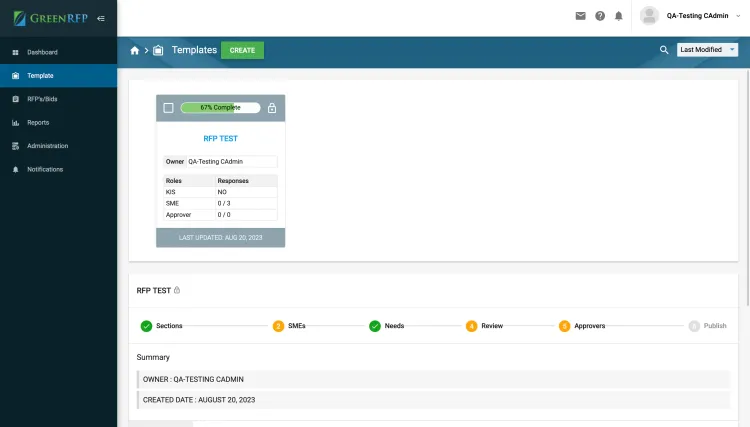Screen dimensions: 750x427
Task: Click the search magnifier icon
Action: point(664,50)
